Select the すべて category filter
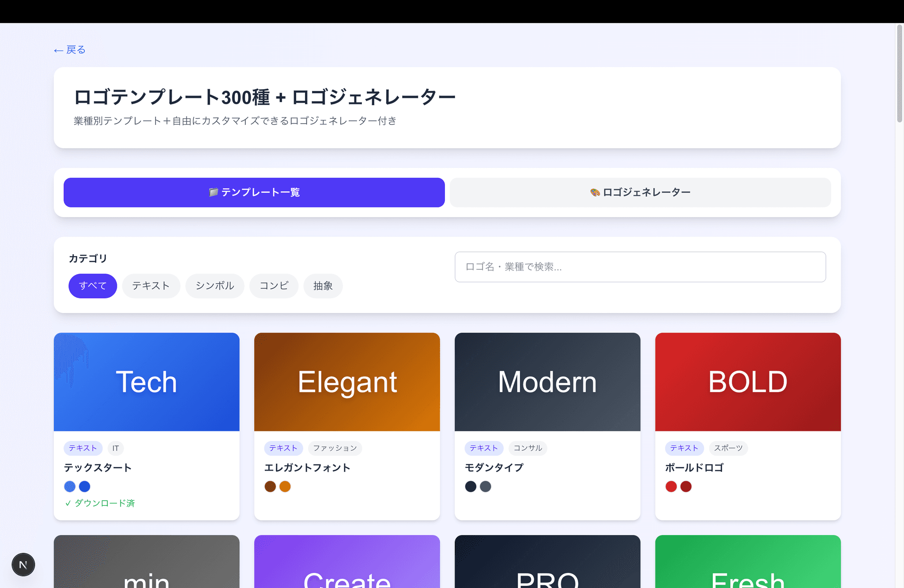The image size is (904, 588). tap(92, 286)
